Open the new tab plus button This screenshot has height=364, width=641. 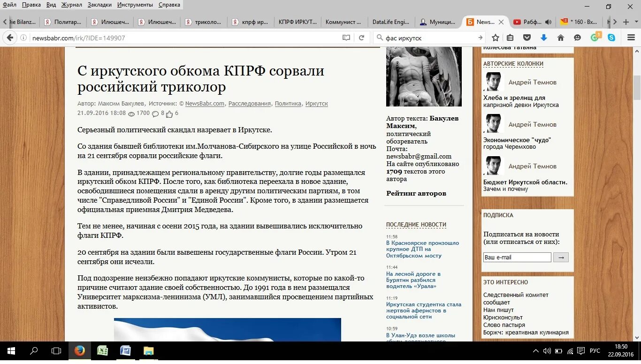626,22
